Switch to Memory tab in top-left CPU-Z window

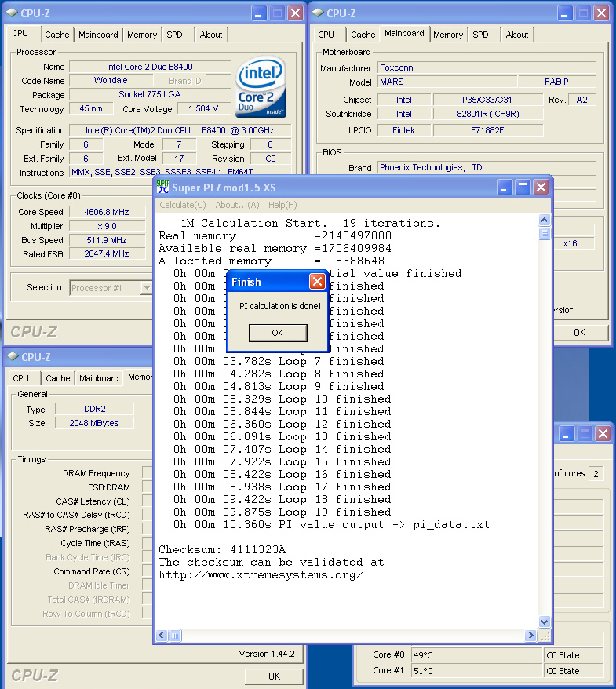(142, 35)
